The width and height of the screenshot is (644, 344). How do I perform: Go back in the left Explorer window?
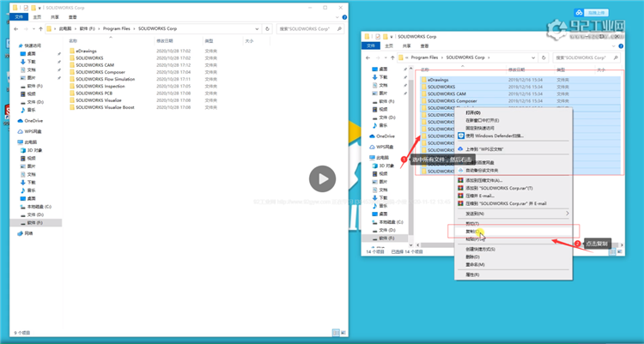point(16,28)
